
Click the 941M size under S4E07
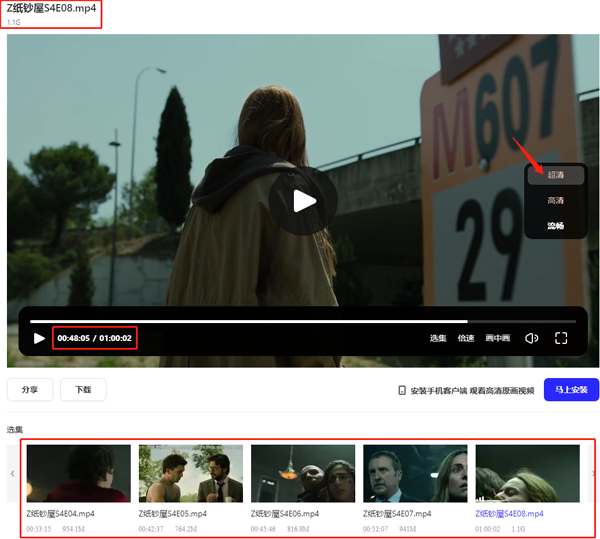tap(408, 529)
